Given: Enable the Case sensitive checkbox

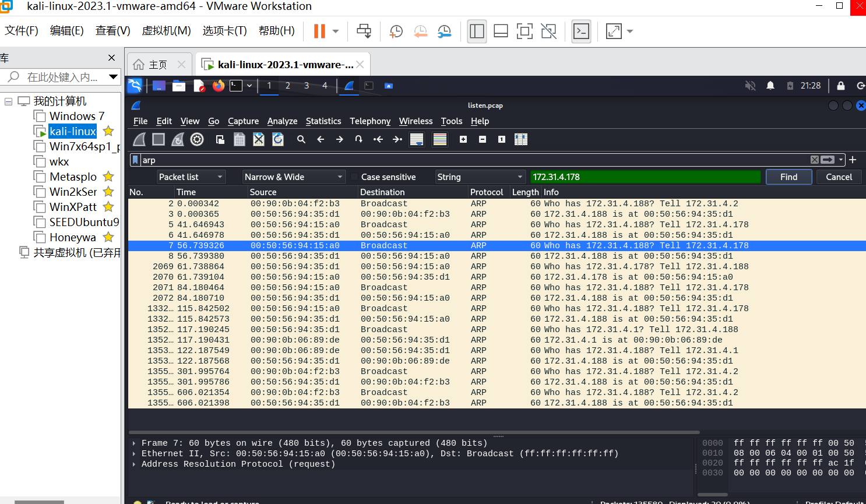Looking at the screenshot, I should 354,177.
